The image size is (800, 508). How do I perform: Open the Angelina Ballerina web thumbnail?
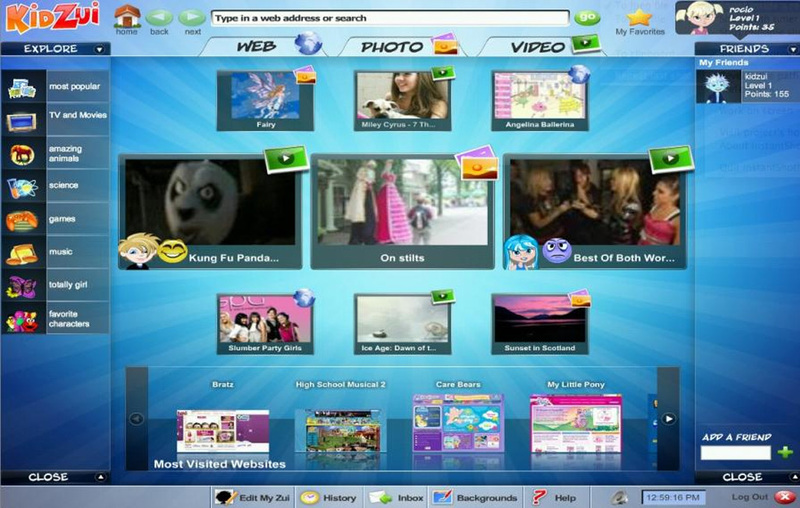coord(540,100)
